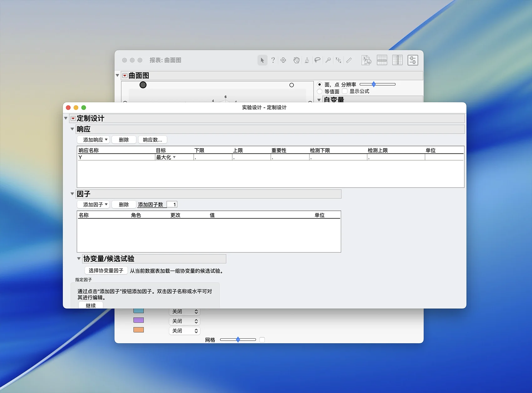Viewport: 532px width, 393px height.
Task: Click the 添加因子数 input field
Action: (x=172, y=204)
